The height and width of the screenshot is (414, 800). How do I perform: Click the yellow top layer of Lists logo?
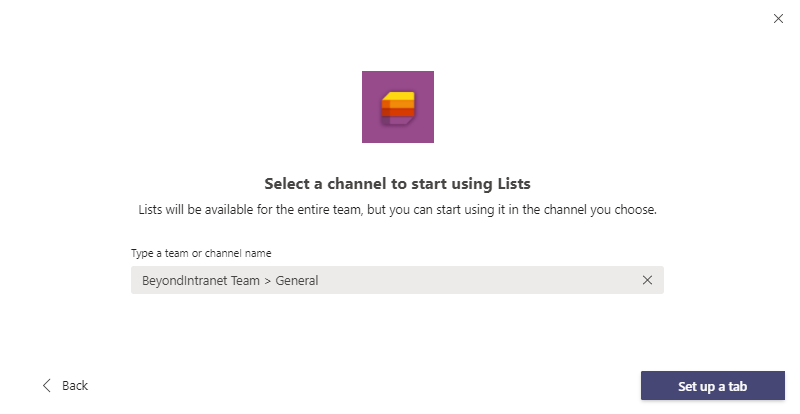[399, 99]
